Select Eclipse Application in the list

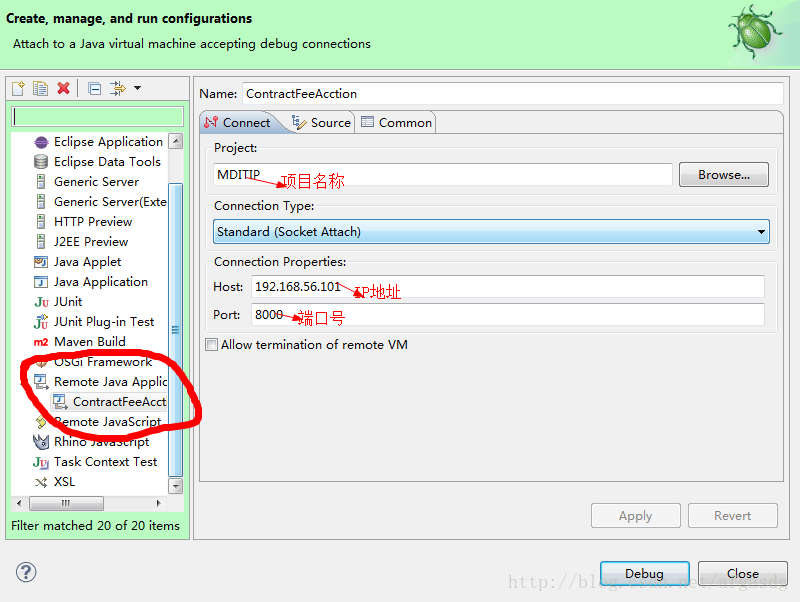[108, 142]
